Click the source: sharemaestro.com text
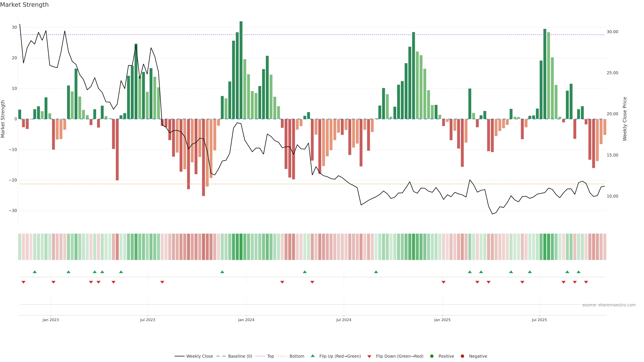The width and height of the screenshot is (644, 362). point(609,305)
